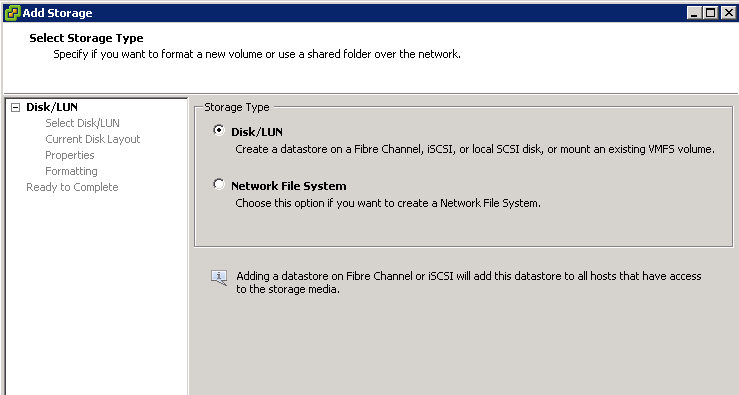Click the Disk/LUN description text

[x=475, y=149]
